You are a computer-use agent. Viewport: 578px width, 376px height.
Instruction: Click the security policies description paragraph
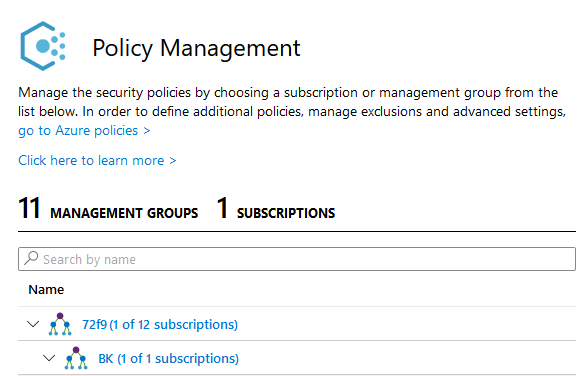pyautogui.click(x=292, y=102)
